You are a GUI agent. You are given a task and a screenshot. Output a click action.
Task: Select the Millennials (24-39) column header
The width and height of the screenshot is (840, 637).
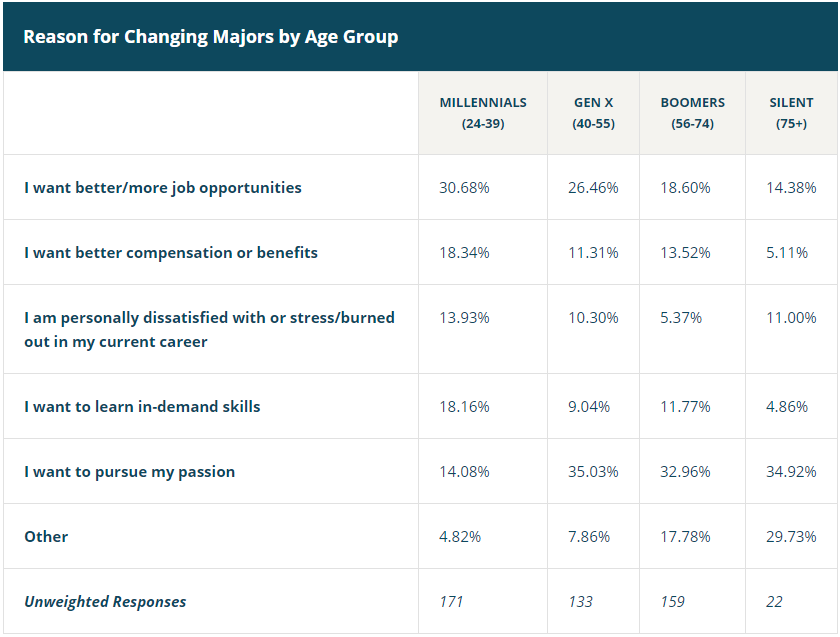click(483, 113)
